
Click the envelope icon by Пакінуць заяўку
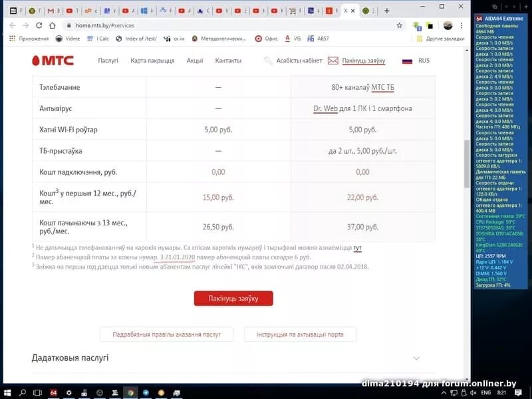[333, 61]
